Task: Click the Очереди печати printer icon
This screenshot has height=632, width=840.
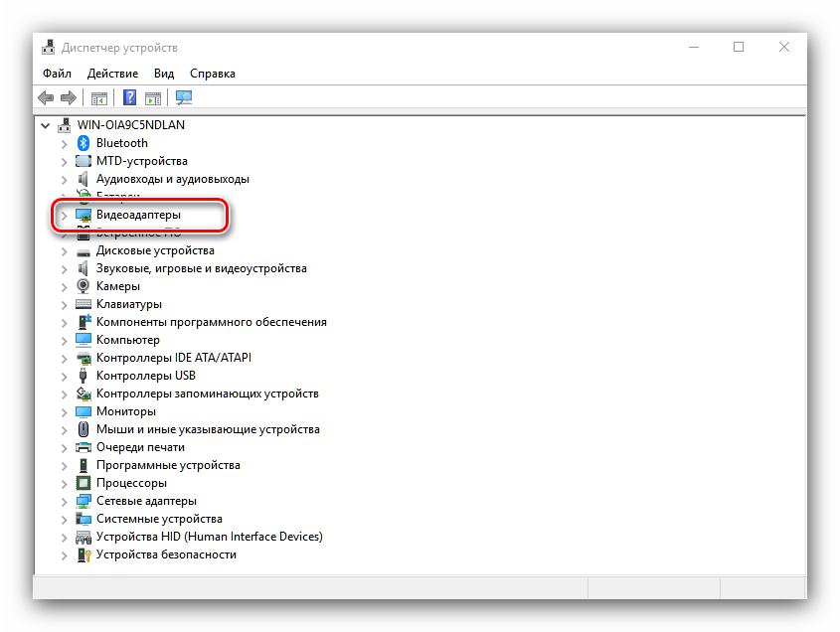Action: click(84, 447)
